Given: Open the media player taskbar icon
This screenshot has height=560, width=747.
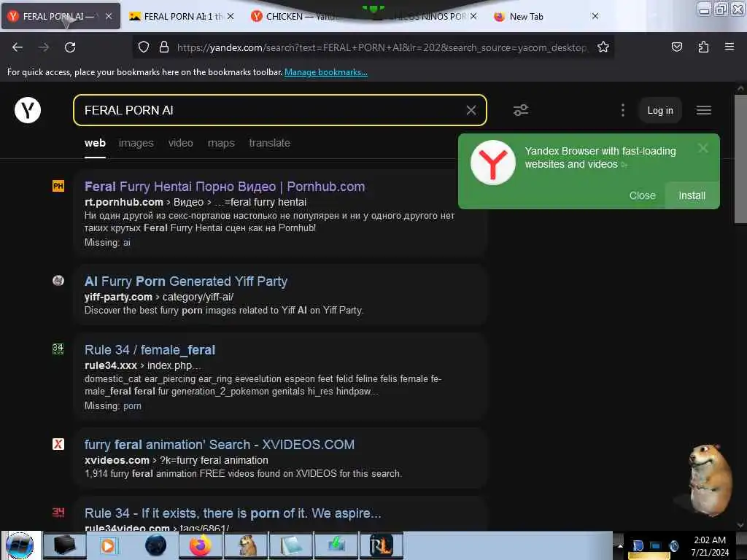Looking at the screenshot, I should (x=108, y=545).
